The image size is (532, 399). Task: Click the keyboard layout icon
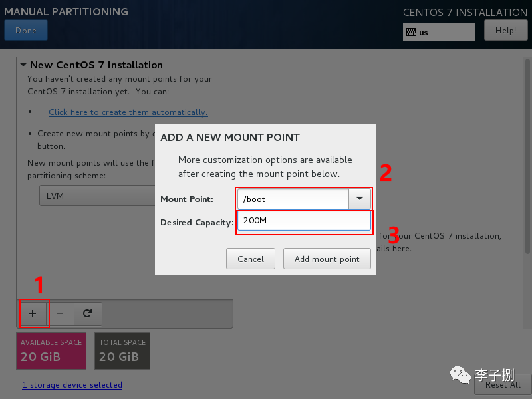coord(411,32)
